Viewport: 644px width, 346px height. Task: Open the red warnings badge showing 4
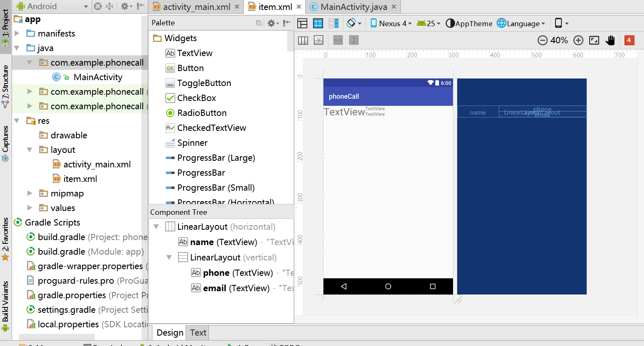[x=629, y=40]
